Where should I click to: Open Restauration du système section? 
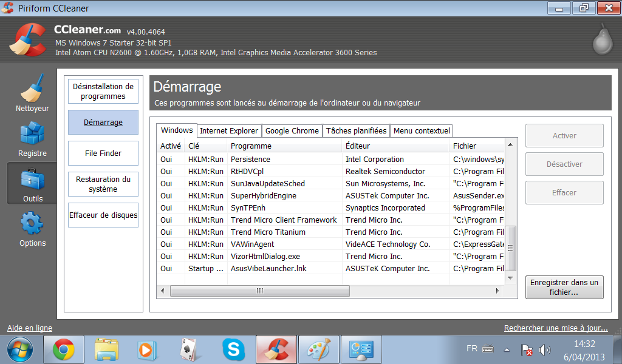click(103, 184)
